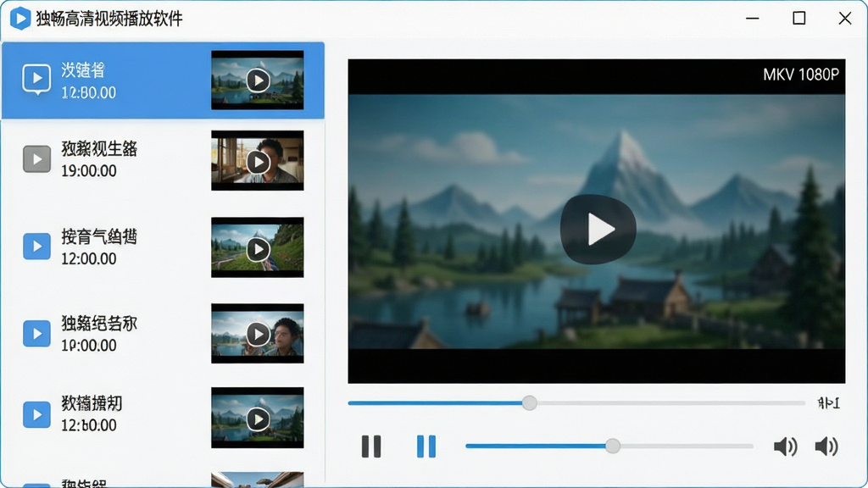Select the 12:b0.00 duration text
The image size is (868, 488).
tap(88, 425)
